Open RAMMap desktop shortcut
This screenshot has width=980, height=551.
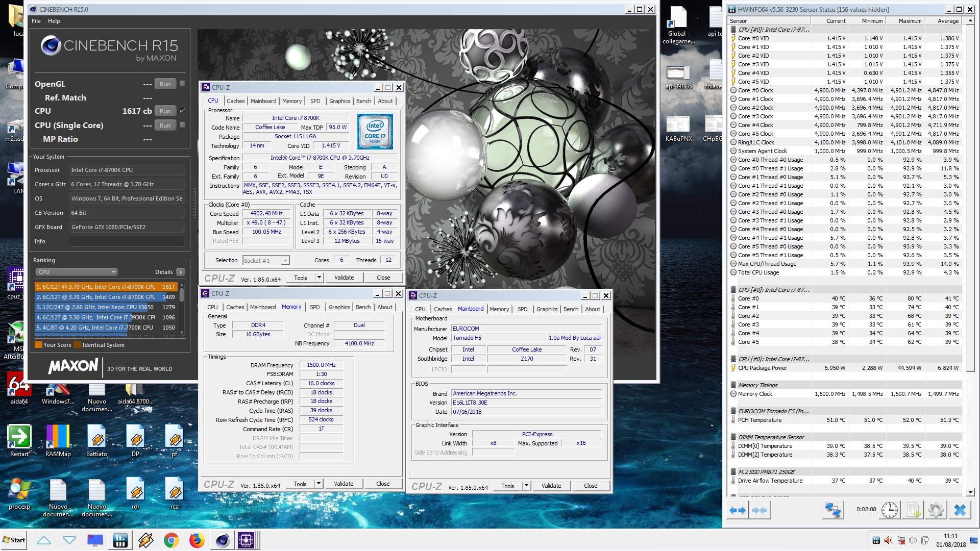[x=58, y=441]
